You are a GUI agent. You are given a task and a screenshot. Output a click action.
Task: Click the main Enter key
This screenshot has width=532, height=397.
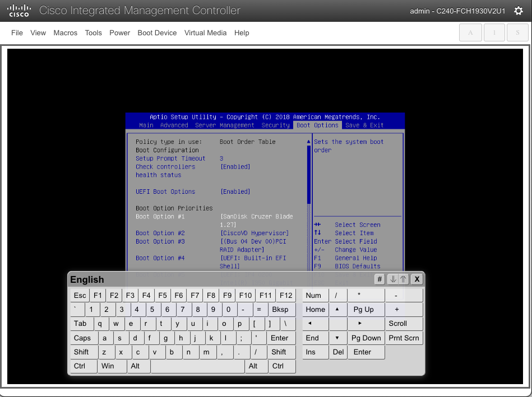click(281, 338)
